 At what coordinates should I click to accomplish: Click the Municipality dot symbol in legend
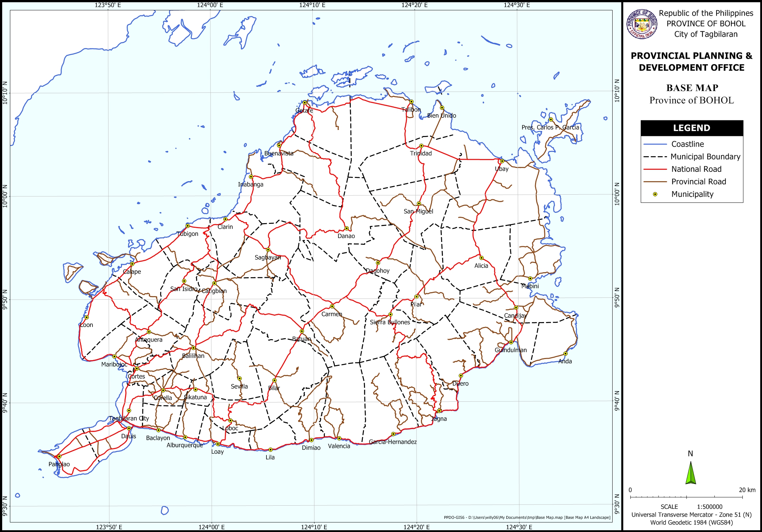pos(655,194)
